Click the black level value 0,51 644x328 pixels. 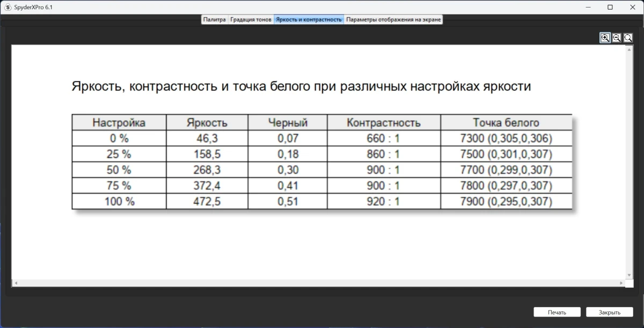[x=288, y=202]
